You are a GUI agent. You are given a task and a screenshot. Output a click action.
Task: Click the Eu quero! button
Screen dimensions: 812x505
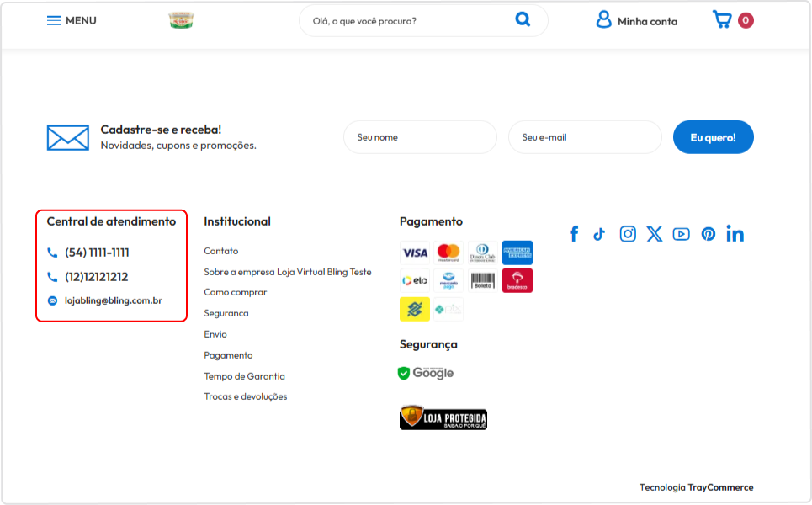click(x=713, y=137)
